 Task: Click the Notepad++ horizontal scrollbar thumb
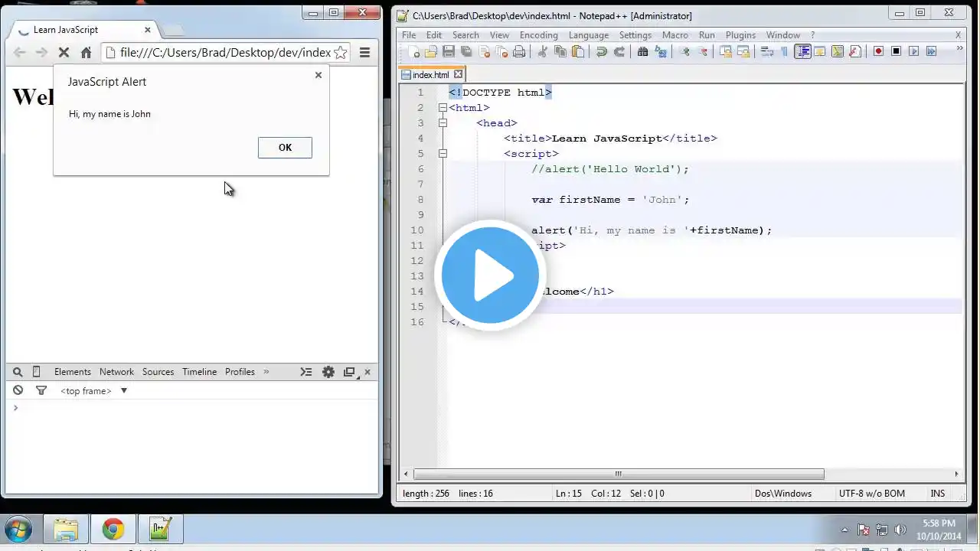(619, 474)
